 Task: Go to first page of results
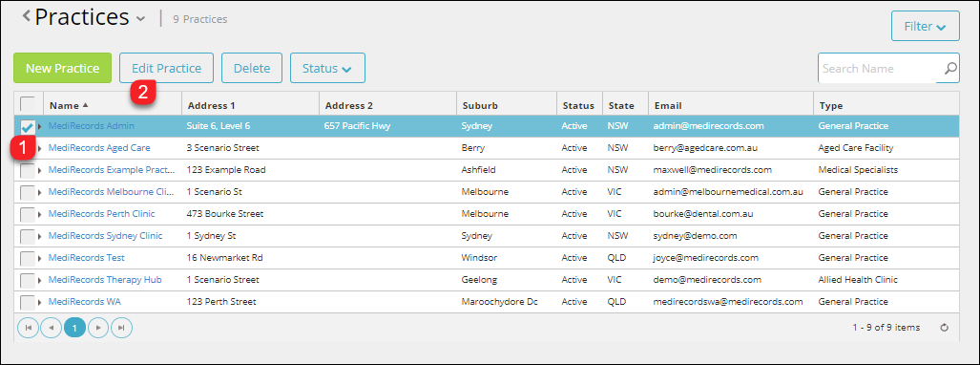(28, 328)
